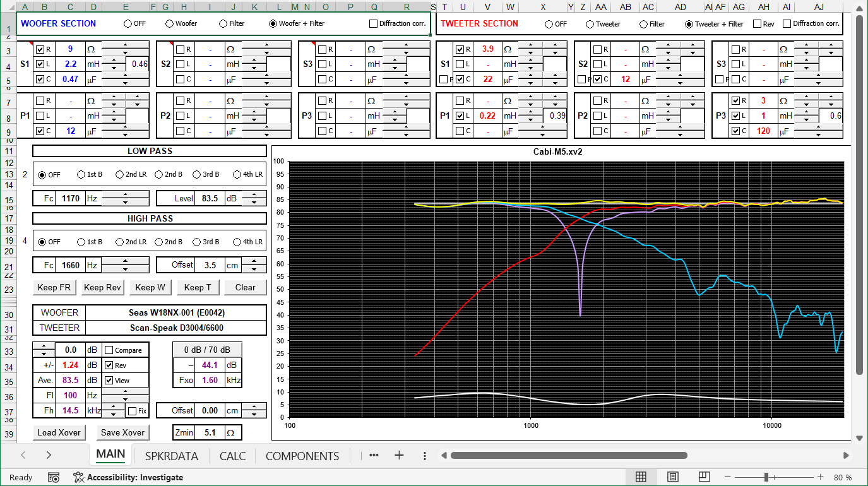Viewport: 868px width, 486px height.
Task: Click the Keep T button
Action: click(x=198, y=287)
